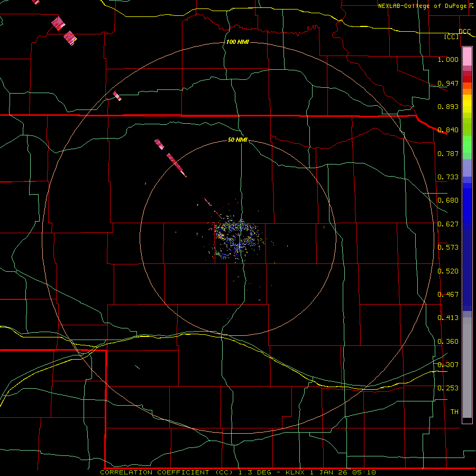Click the long magenta echo streak inside the 50 NMI ring
476x476 pixels.
(176, 164)
